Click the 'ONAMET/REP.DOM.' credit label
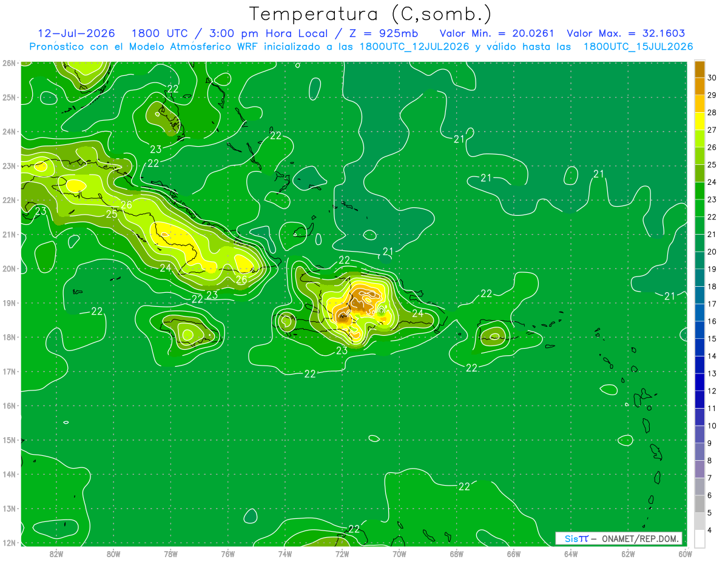The width and height of the screenshot is (728, 562). [x=640, y=538]
